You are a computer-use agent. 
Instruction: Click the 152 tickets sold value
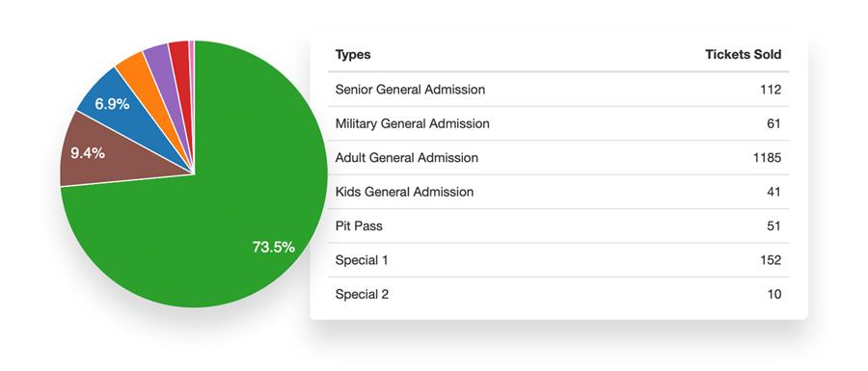point(770,260)
